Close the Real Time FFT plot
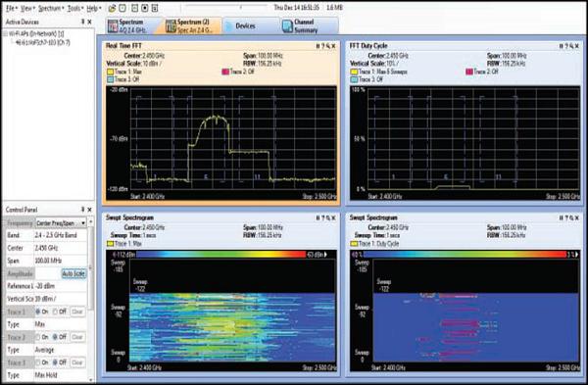Image resolution: width=588 pixels, height=385 pixels. coord(333,46)
